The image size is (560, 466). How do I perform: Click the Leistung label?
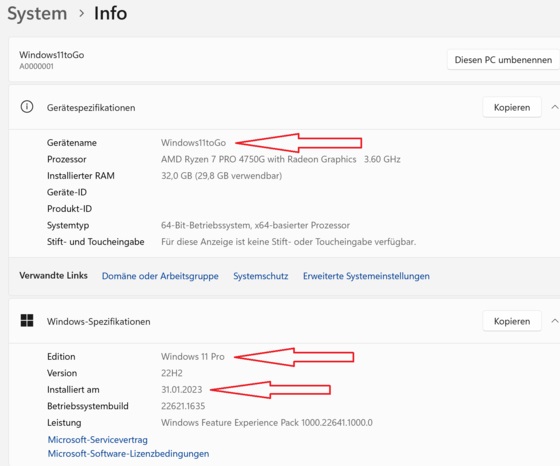pyautogui.click(x=64, y=423)
